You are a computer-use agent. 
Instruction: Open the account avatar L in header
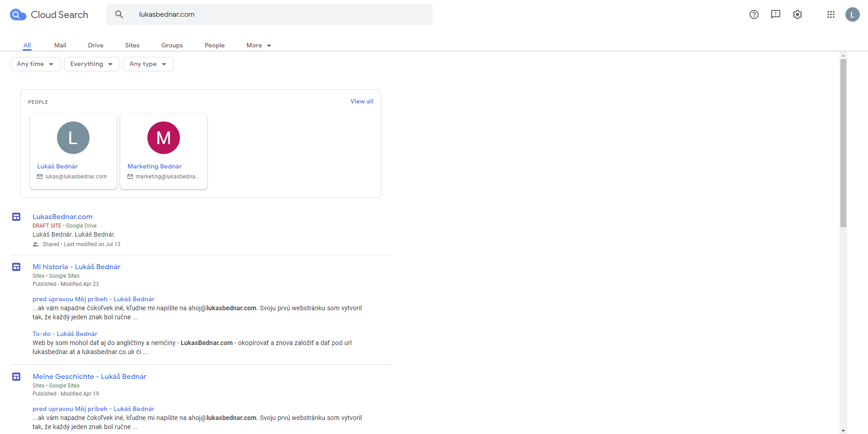click(853, 14)
